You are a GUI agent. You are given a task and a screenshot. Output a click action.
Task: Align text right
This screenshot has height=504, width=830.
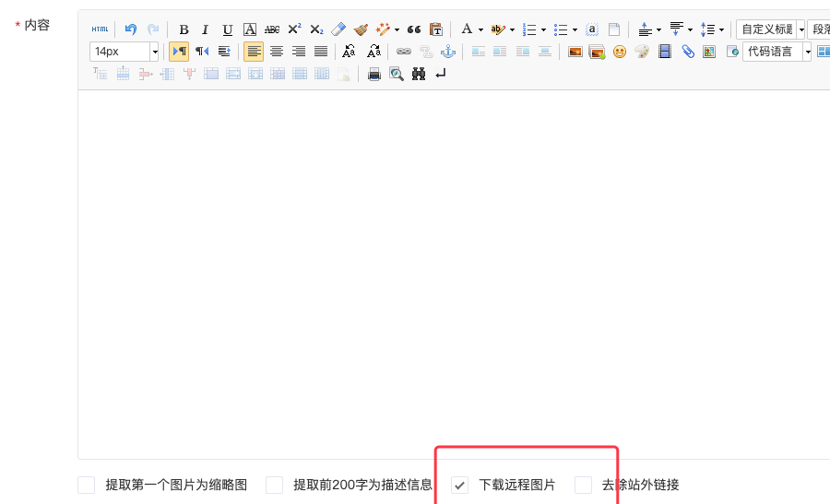(299, 52)
